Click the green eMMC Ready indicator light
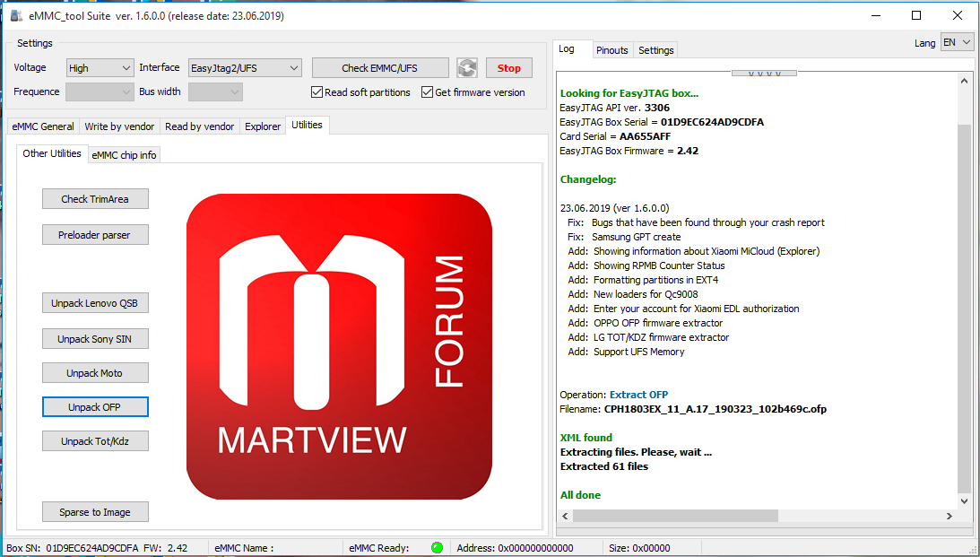 tap(437, 547)
